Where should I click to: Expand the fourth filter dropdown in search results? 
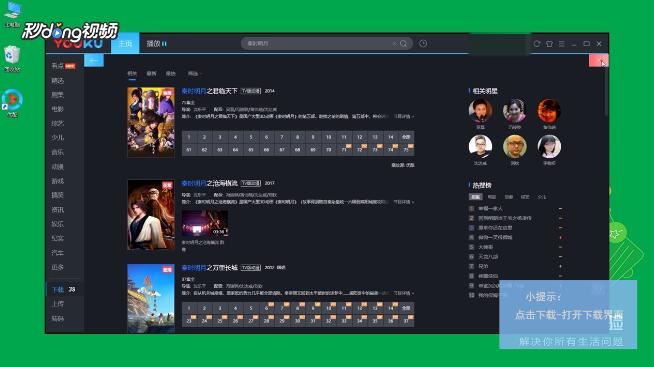(194, 73)
